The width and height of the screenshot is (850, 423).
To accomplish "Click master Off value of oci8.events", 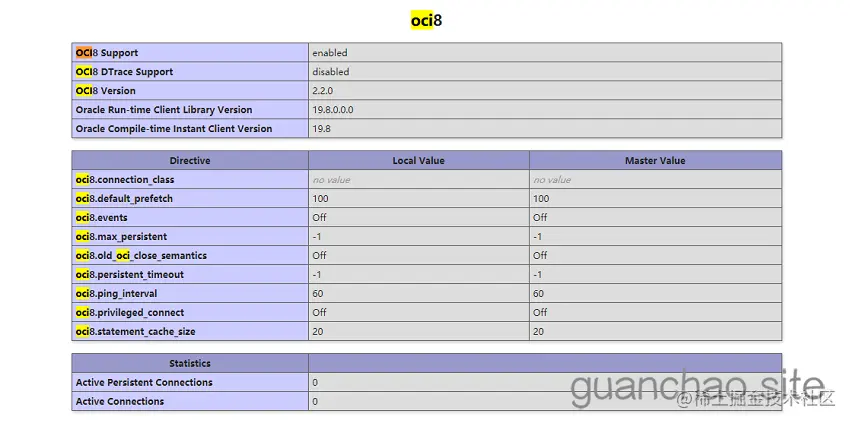I will [540, 217].
